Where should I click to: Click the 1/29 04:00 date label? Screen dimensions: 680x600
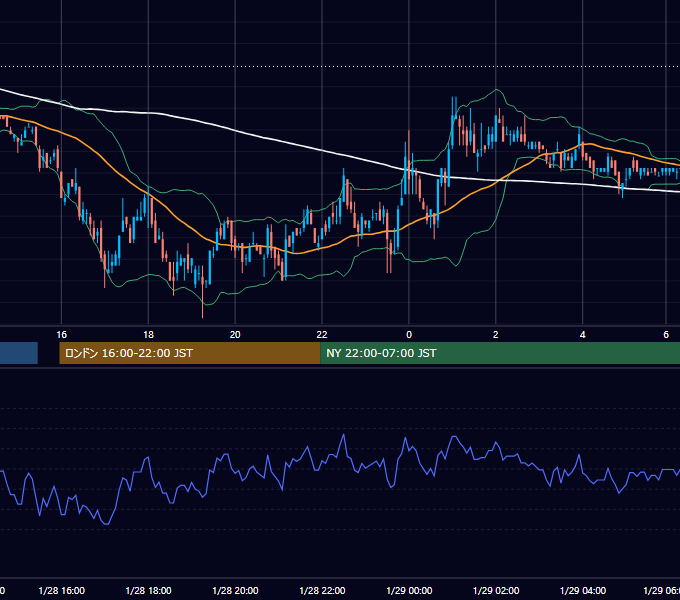(x=583, y=590)
